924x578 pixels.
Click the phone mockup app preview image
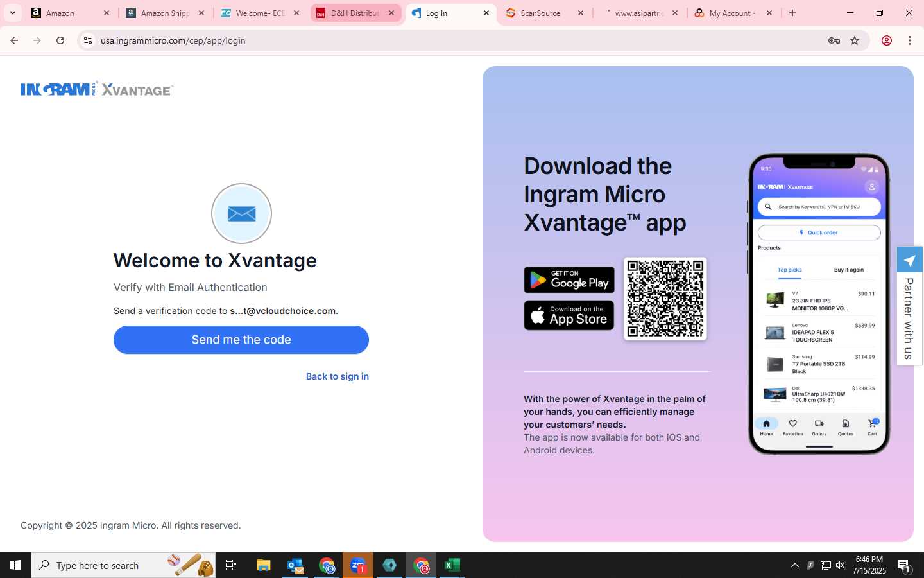tap(819, 304)
